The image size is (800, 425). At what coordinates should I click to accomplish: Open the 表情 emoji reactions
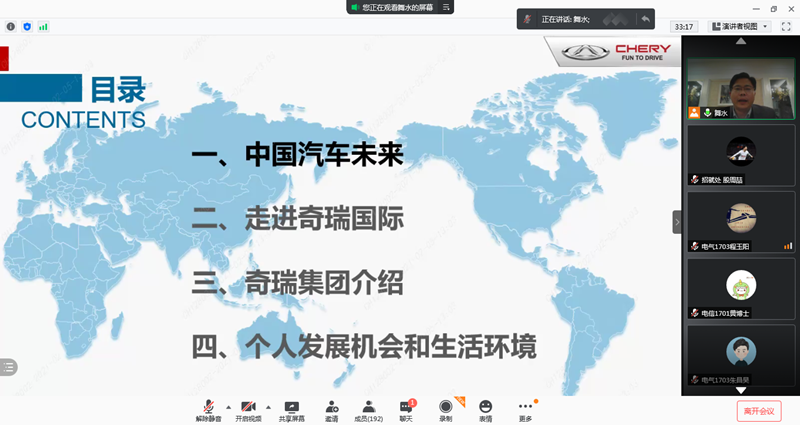485,410
